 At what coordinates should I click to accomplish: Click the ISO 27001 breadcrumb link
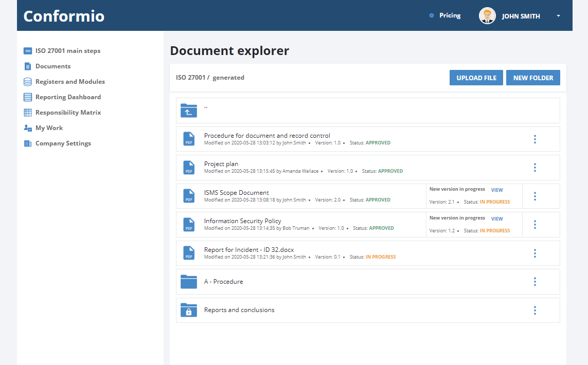click(190, 78)
